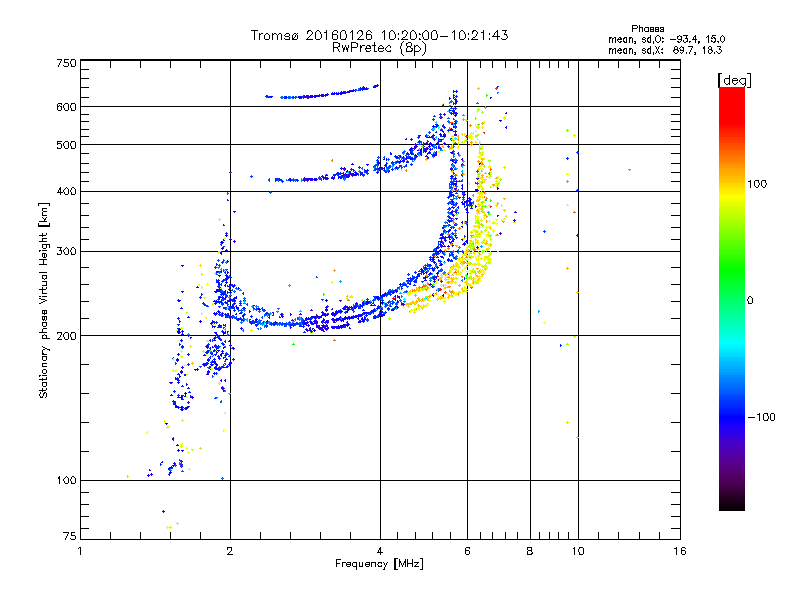800x600 pixels.
Task: Click the x-axis tick label '1'
Action: 80,551
